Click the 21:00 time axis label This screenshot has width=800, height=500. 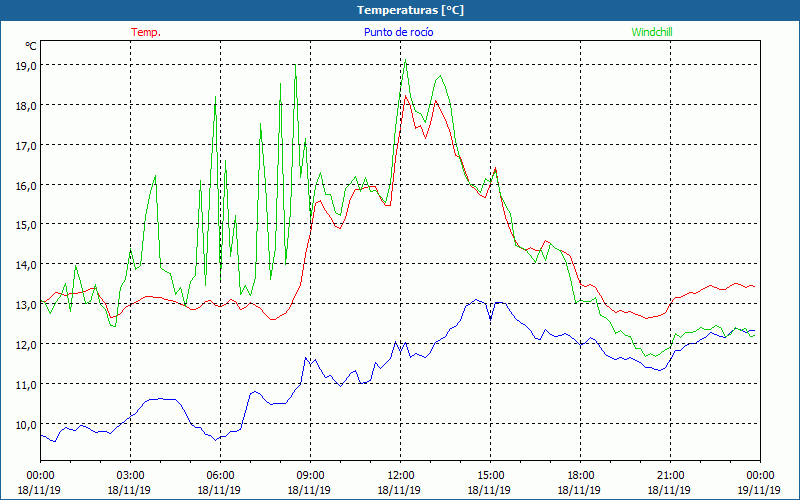click(670, 476)
